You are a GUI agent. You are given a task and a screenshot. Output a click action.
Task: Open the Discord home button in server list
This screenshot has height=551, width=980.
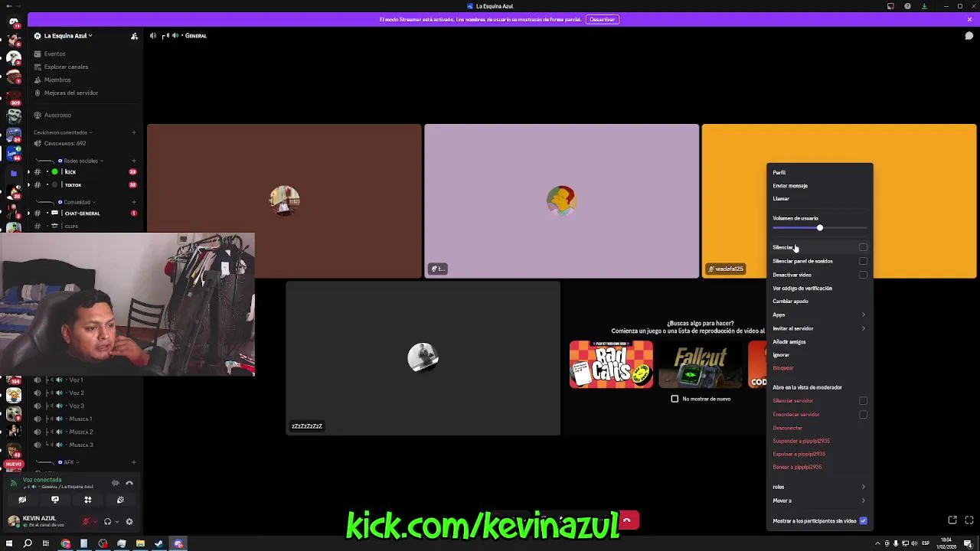pos(14,22)
